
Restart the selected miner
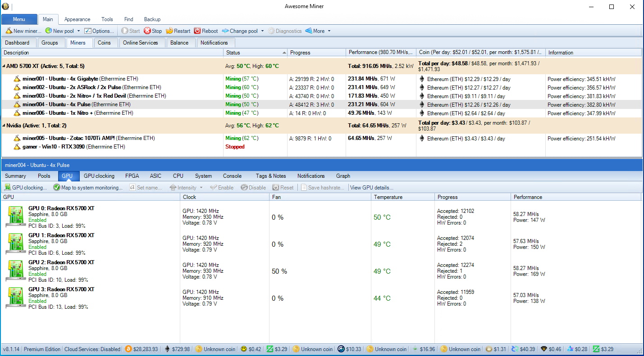[178, 31]
